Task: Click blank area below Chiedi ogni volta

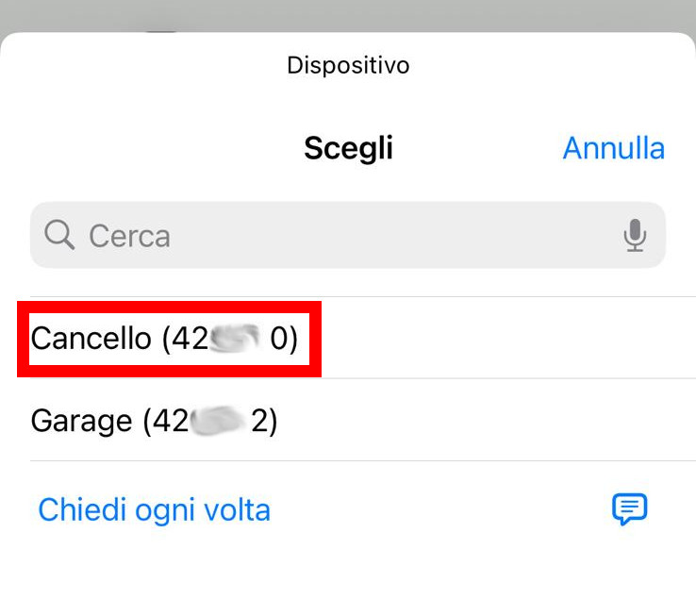Action: pyautogui.click(x=348, y=582)
